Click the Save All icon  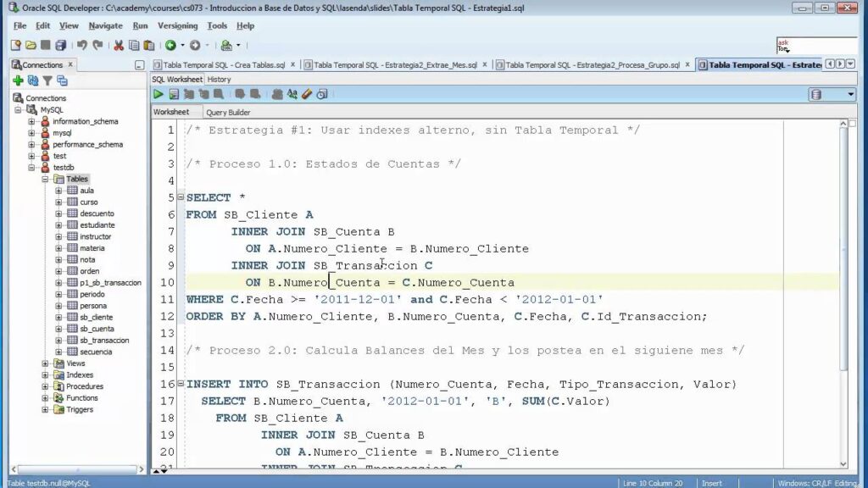tap(60, 46)
